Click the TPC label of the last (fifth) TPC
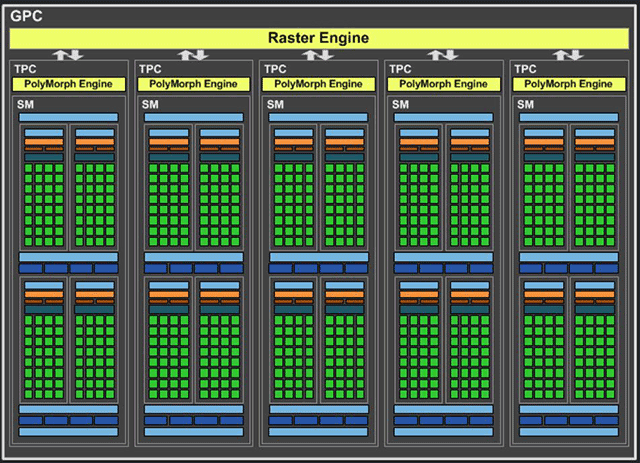This screenshot has width=640, height=463. point(525,69)
